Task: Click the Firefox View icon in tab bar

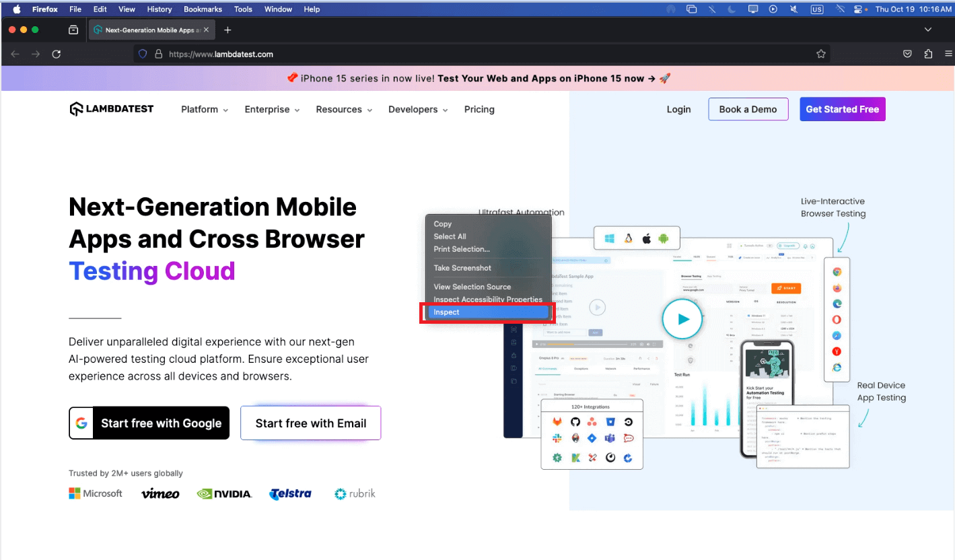Action: point(73,30)
